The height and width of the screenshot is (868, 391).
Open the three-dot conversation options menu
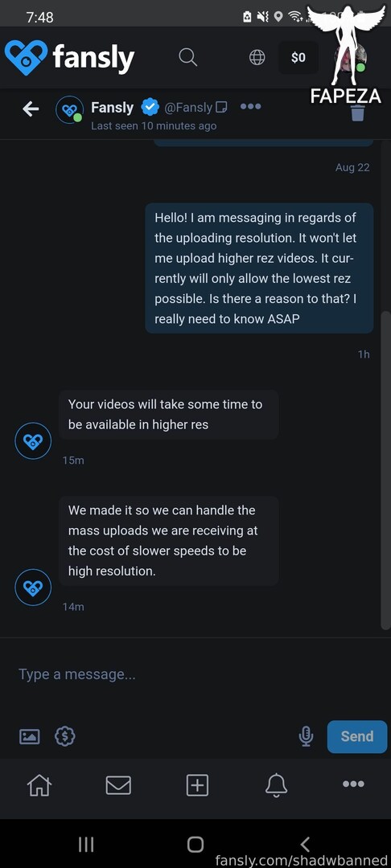click(250, 106)
